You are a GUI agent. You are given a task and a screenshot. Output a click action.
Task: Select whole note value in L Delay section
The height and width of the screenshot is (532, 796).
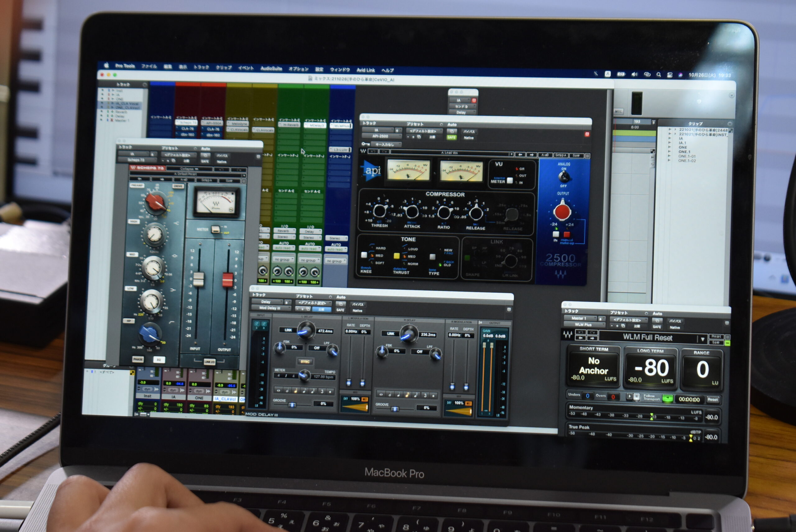pyautogui.click(x=279, y=391)
